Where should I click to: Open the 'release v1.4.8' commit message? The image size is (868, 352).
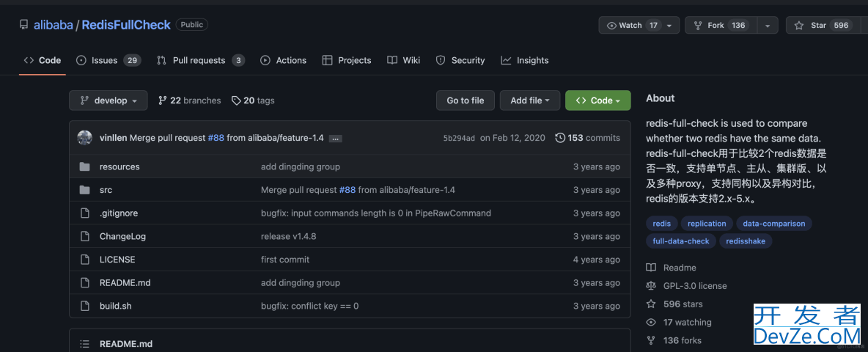pos(288,236)
